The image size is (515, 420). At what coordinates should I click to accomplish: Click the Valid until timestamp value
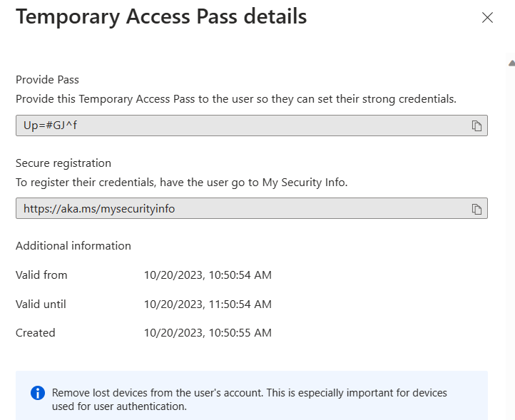[208, 304]
